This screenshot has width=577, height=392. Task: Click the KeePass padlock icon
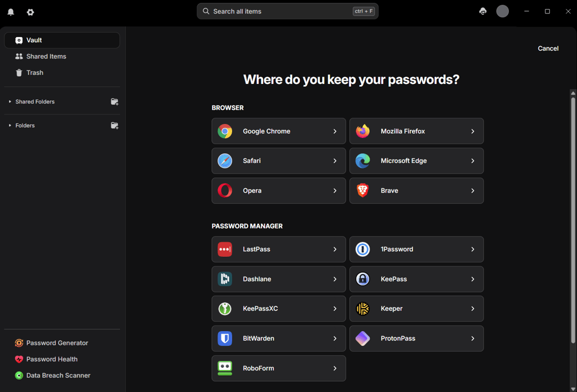[x=363, y=279]
